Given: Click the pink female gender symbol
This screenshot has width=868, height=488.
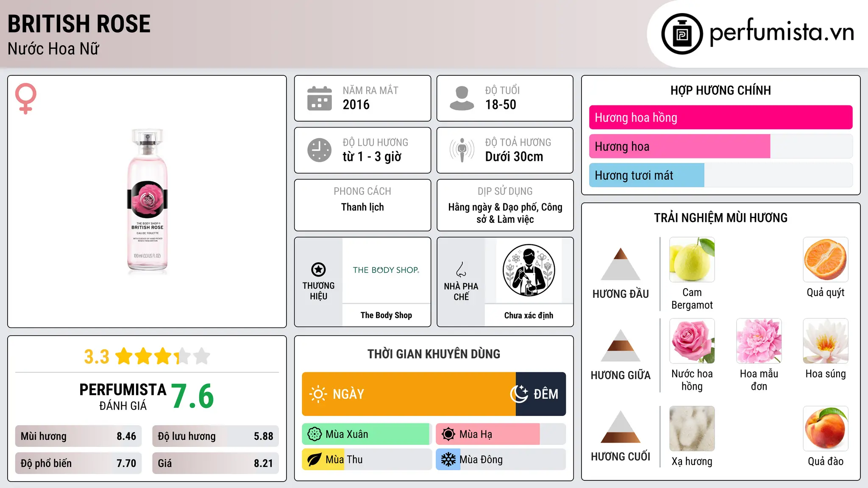Looking at the screenshot, I should coord(25,98).
